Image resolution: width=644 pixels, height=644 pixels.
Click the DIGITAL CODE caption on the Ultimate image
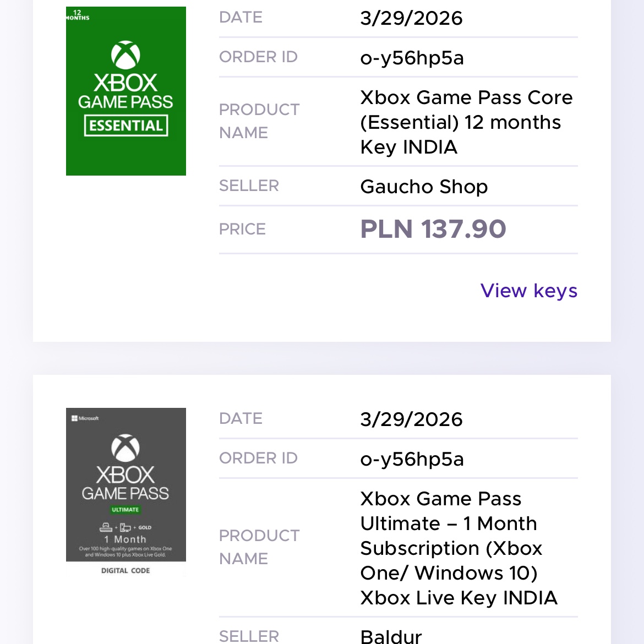coord(125,571)
